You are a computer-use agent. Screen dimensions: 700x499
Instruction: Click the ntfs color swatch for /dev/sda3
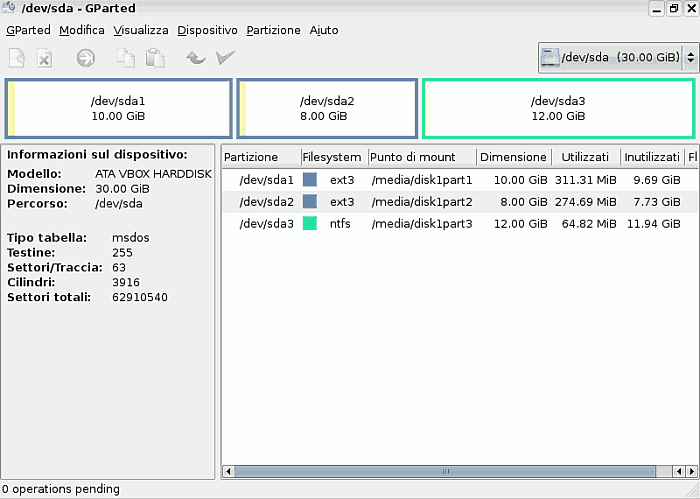pos(310,223)
